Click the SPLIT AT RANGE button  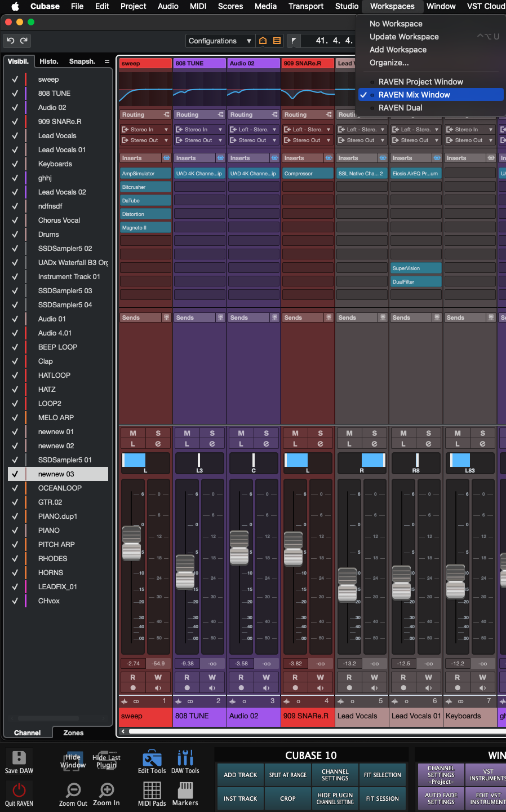[287, 775]
